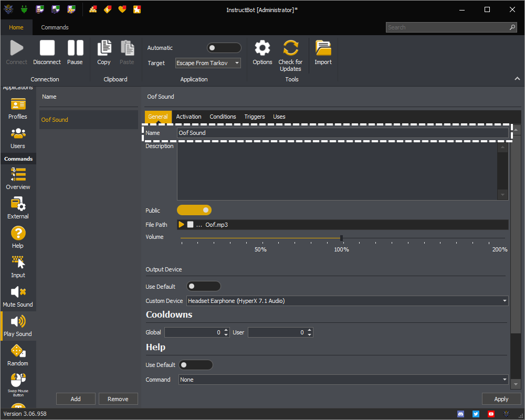The width and height of the screenshot is (525, 420).
Task: Browse for a sound file with the ellipsis button
Action: 199,225
